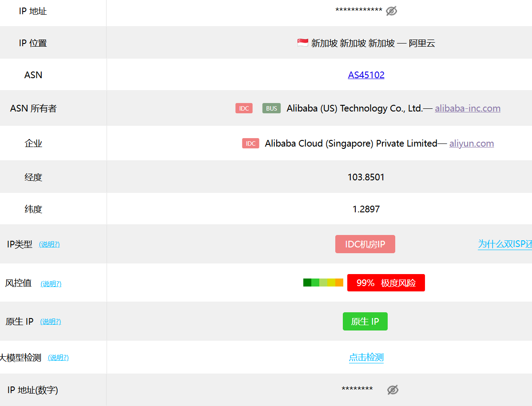532x406 pixels.
Task: Click the IDC机房IP badge
Action: (365, 244)
